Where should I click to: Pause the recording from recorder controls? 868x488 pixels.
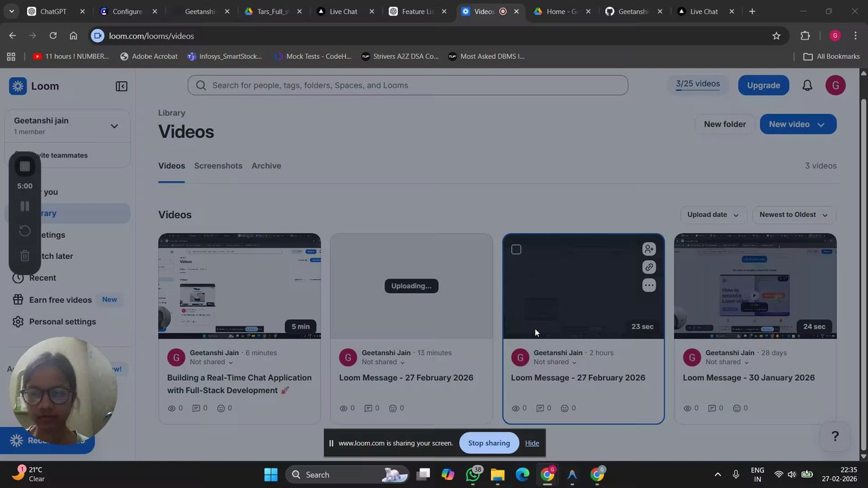pos(25,206)
